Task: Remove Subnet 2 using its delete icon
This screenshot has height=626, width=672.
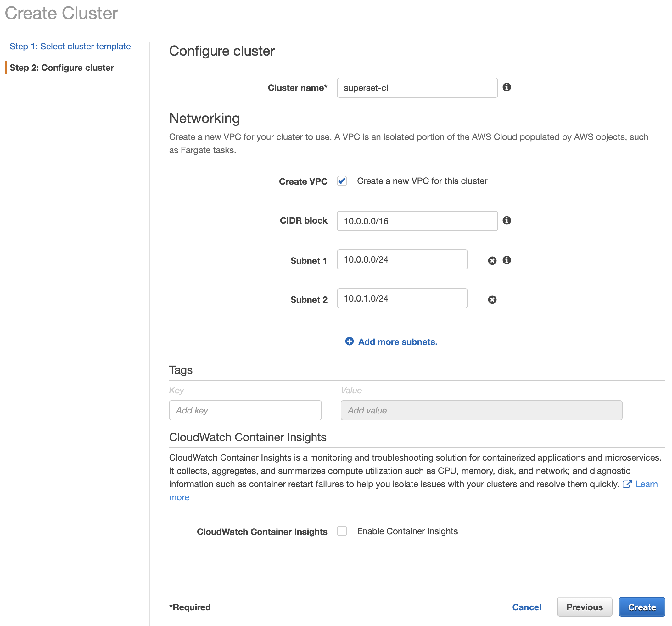Action: click(492, 299)
